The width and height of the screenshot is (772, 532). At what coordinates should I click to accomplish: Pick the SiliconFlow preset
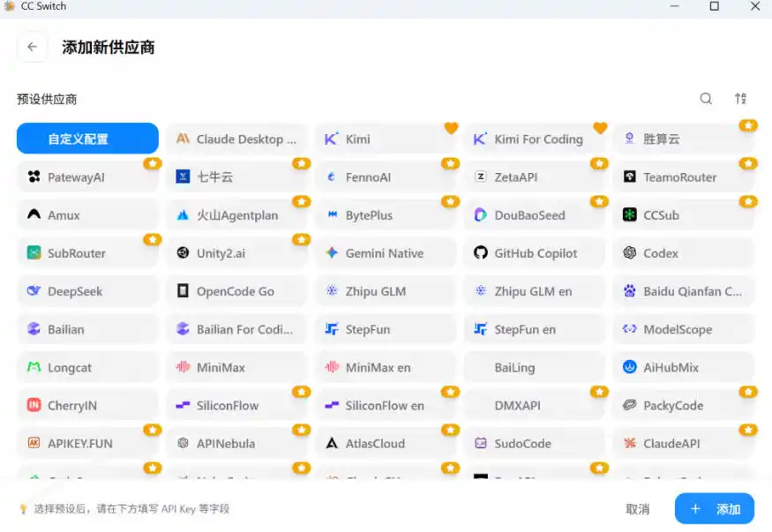tap(236, 405)
